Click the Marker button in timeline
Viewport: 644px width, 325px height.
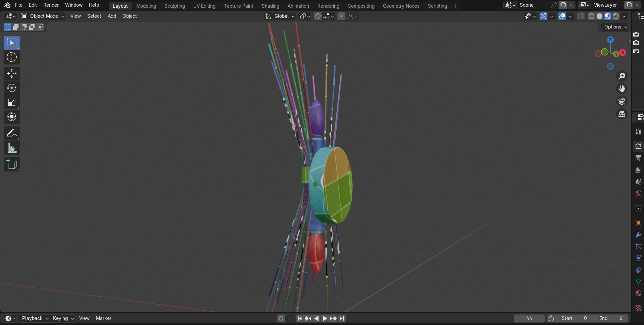104,318
